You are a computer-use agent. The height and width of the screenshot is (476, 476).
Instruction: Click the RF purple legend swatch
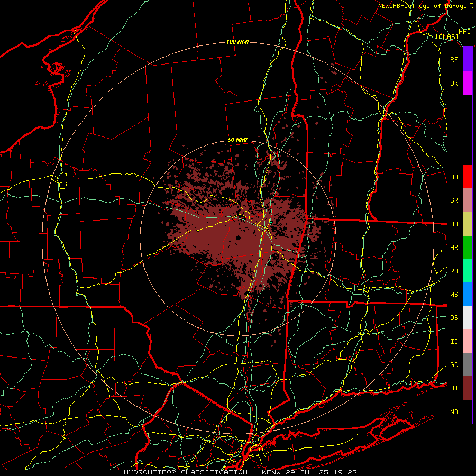point(467,59)
